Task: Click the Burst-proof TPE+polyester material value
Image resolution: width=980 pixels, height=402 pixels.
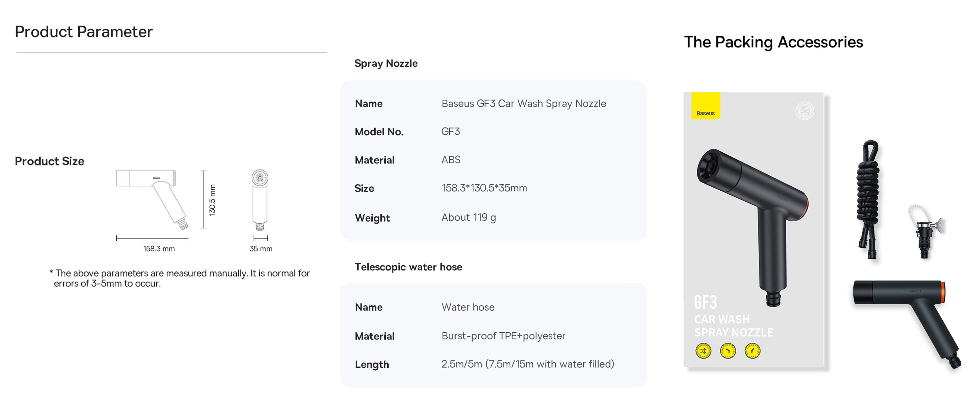Action: point(503,335)
